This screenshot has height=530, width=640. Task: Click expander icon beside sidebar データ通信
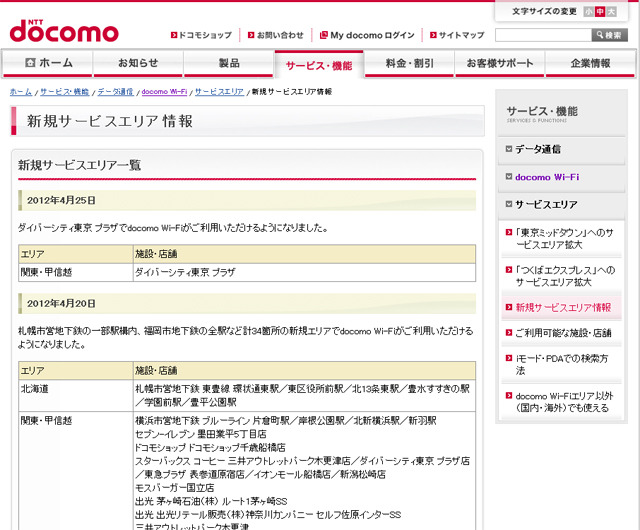pyautogui.click(x=509, y=149)
